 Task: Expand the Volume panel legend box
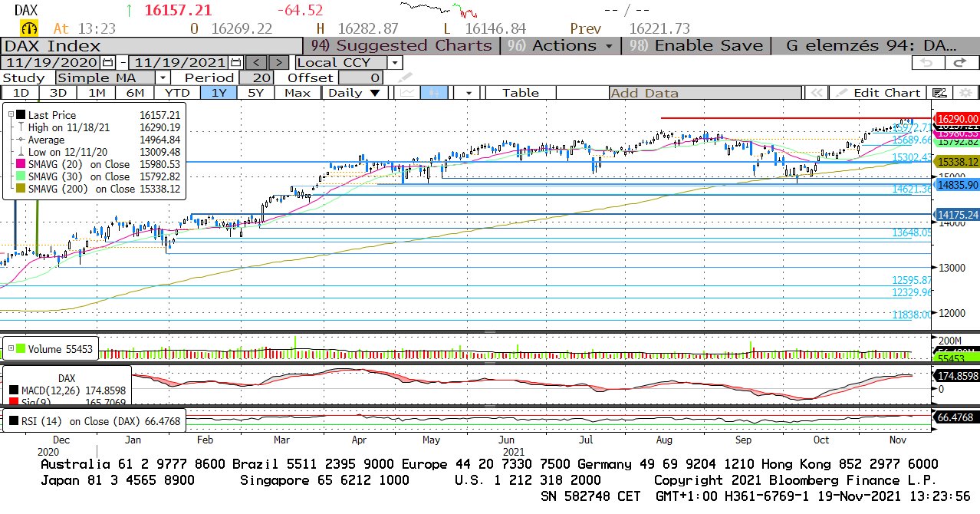(11, 349)
